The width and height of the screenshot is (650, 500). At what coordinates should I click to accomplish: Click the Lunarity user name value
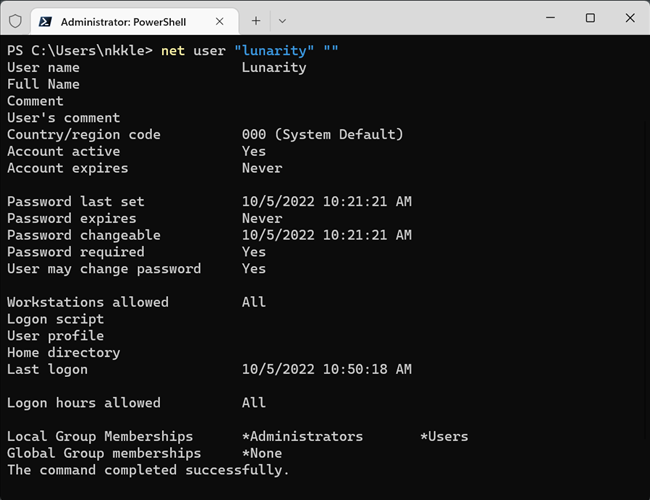[274, 67]
